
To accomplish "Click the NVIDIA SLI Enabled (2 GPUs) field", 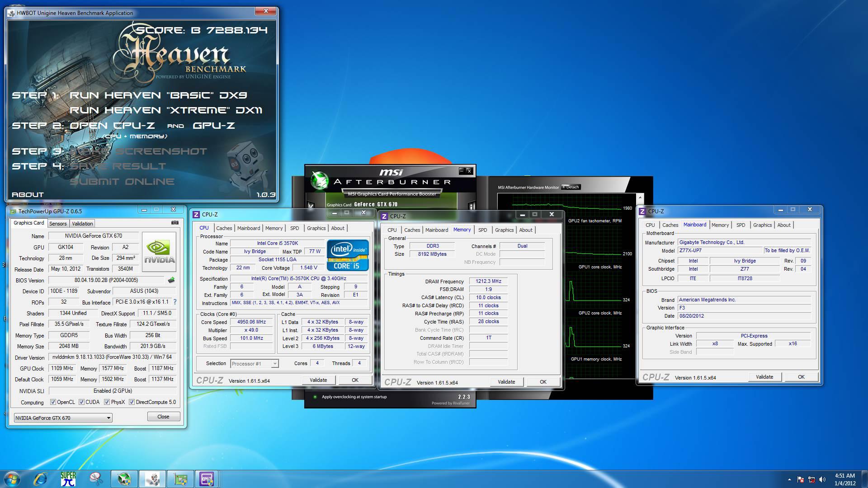I will point(113,391).
